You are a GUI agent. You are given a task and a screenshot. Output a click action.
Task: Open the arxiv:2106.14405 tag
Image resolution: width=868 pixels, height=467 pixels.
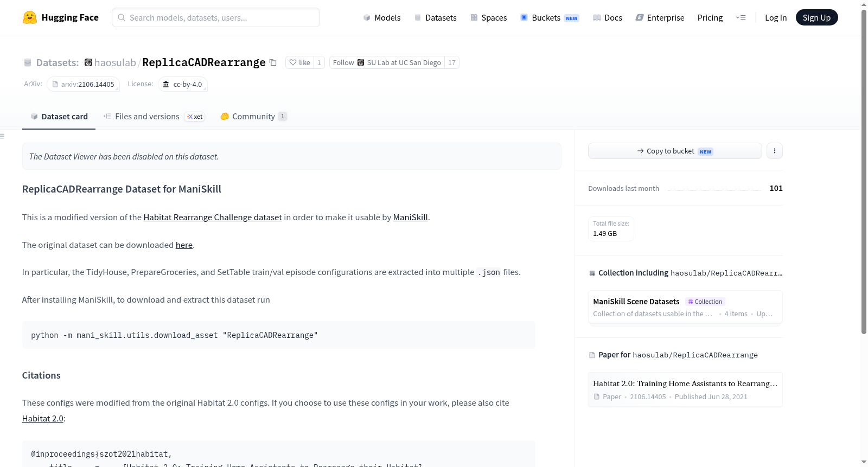click(x=83, y=84)
